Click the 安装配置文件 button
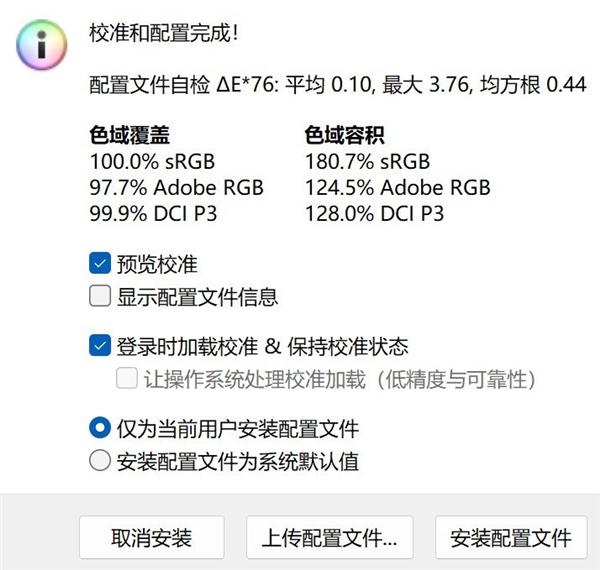Viewport: 600px width, 570px height. pos(510,537)
